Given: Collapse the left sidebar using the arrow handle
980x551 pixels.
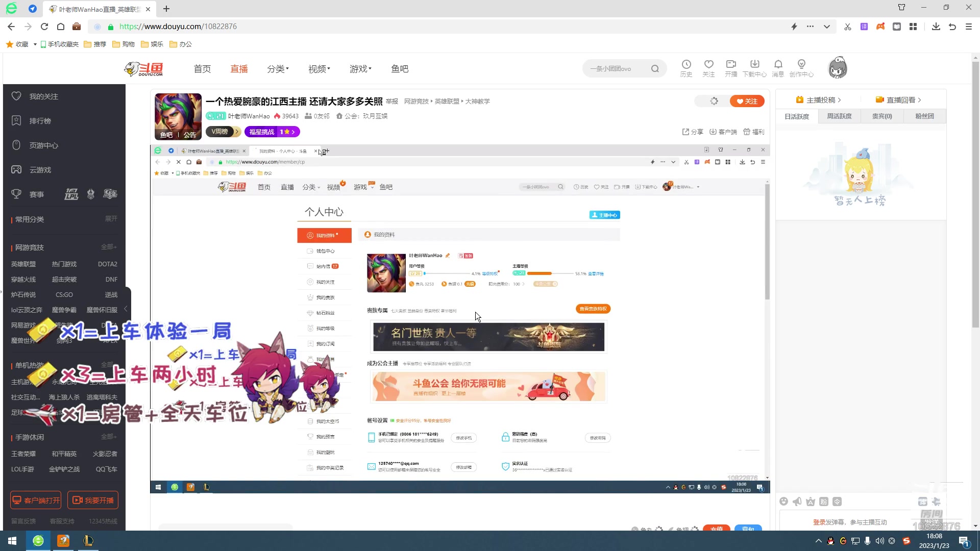Looking at the screenshot, I should click(x=126, y=309).
